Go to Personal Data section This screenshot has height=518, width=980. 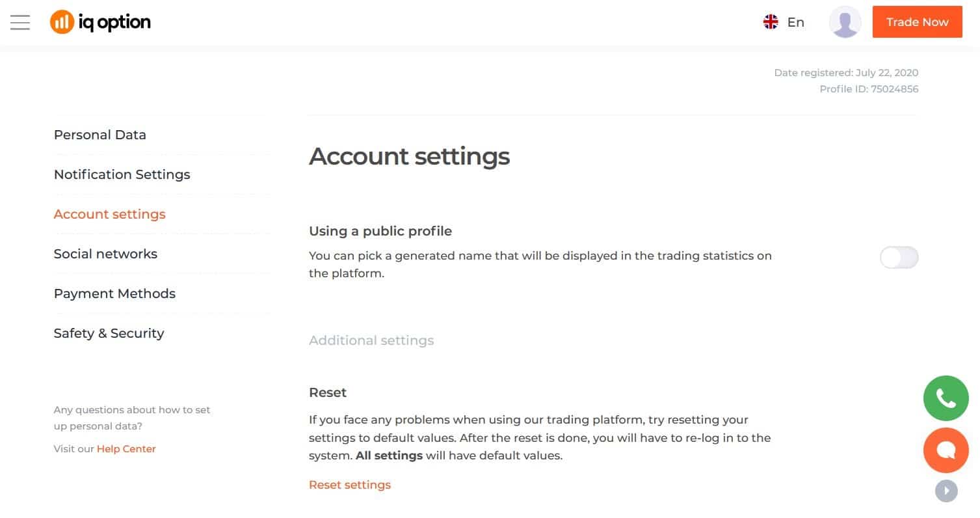(x=100, y=135)
